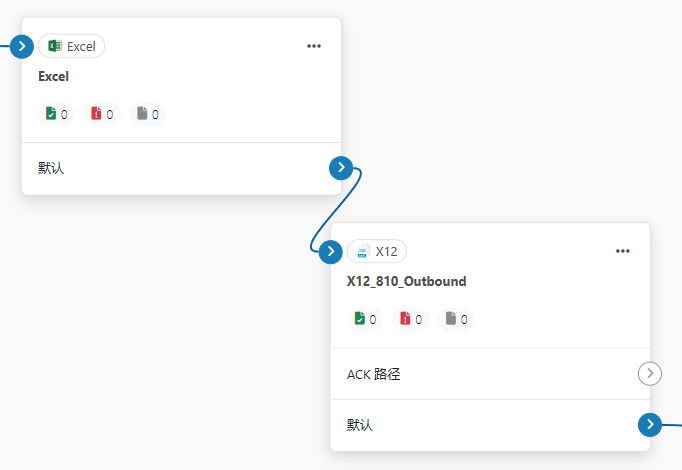Click the Excel connector type tag
The height and width of the screenshot is (470, 682).
(71, 46)
